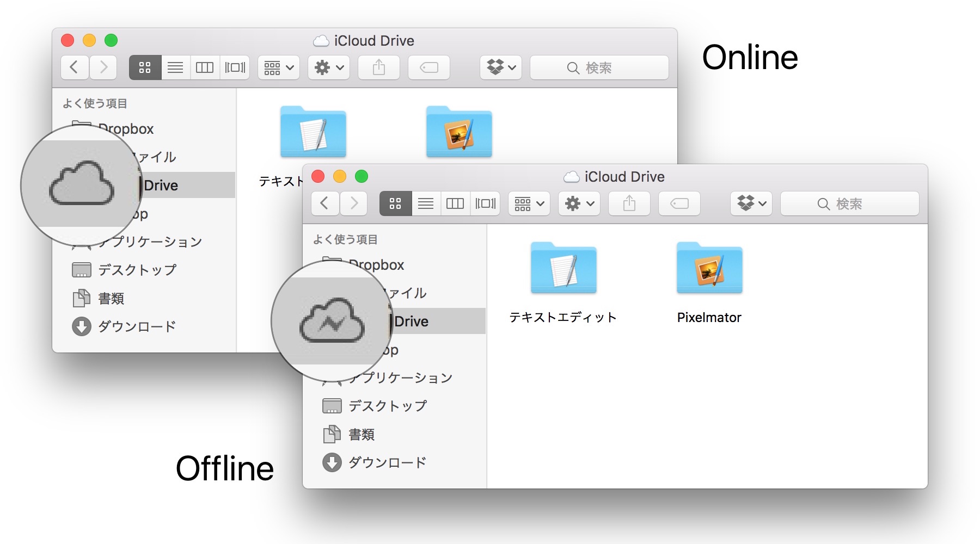Open Dropbox toolbar menu in Online window
Screen dimensions: 980x544
tap(501, 67)
